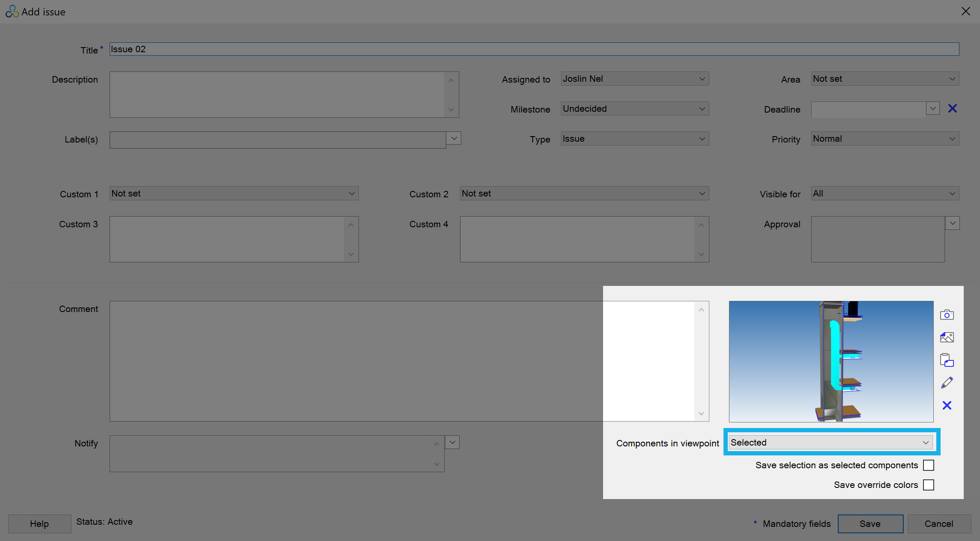Click into the Custom 3 text area
This screenshot has height=541, width=980.
click(x=227, y=239)
